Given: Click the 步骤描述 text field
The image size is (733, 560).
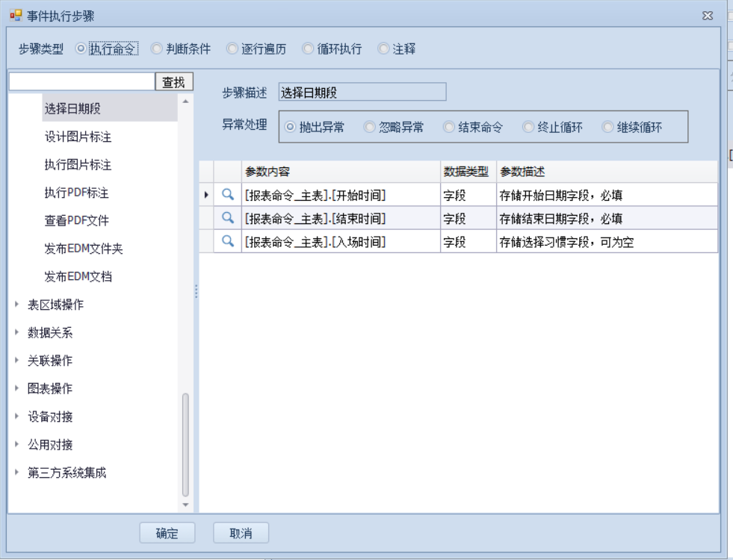Looking at the screenshot, I should click(x=362, y=93).
